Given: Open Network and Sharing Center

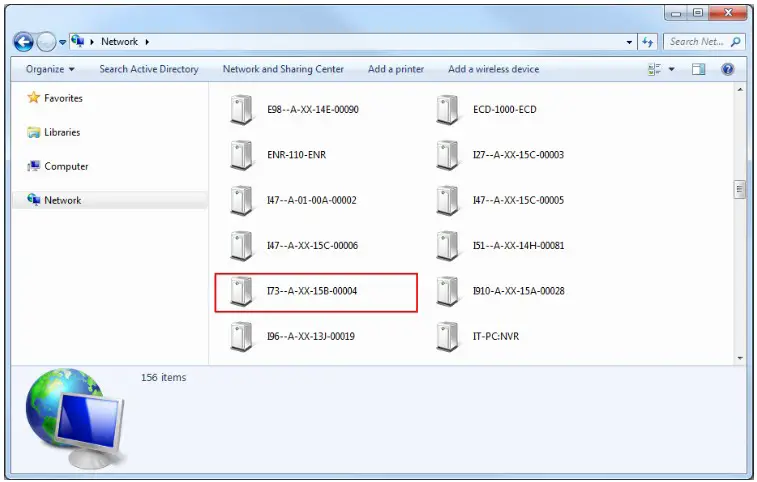Looking at the screenshot, I should pos(283,69).
